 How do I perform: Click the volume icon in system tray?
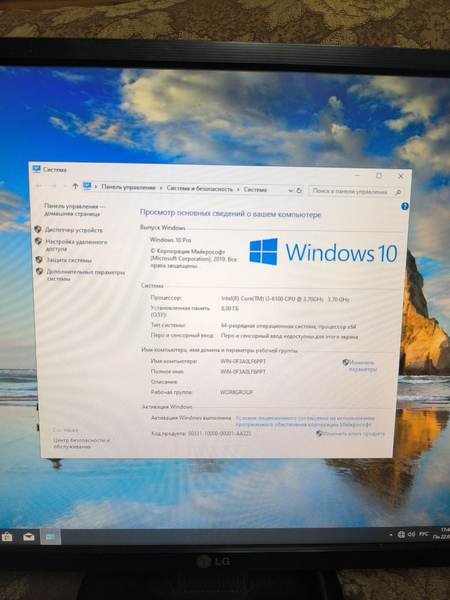click(x=411, y=534)
